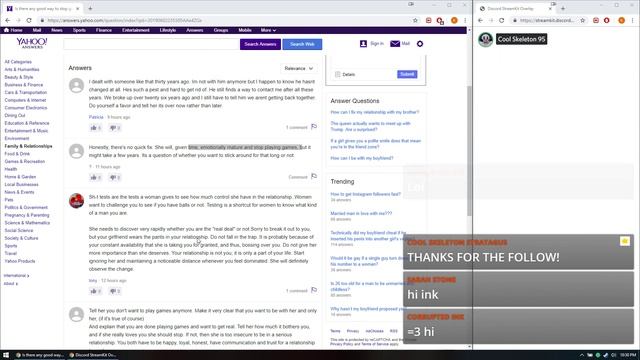Viewport: 640px width, 360px height.
Task: Open Computers & Internet category
Action: pos(25,100)
